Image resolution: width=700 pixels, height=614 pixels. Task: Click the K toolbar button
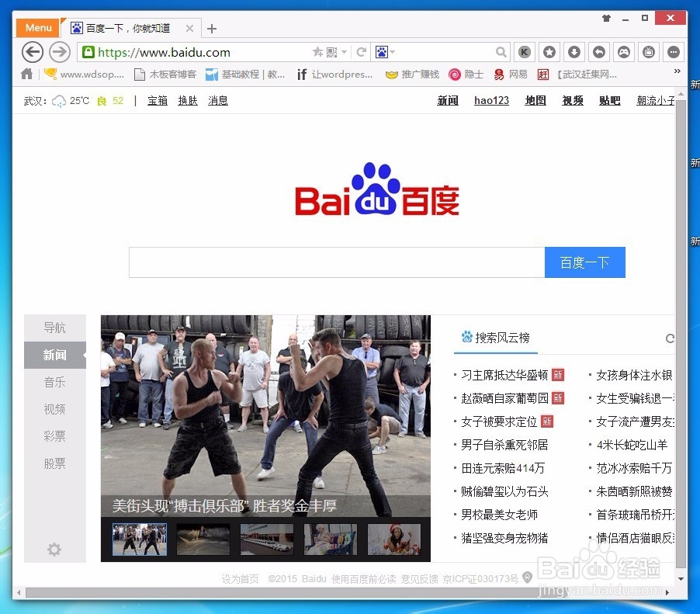[525, 52]
